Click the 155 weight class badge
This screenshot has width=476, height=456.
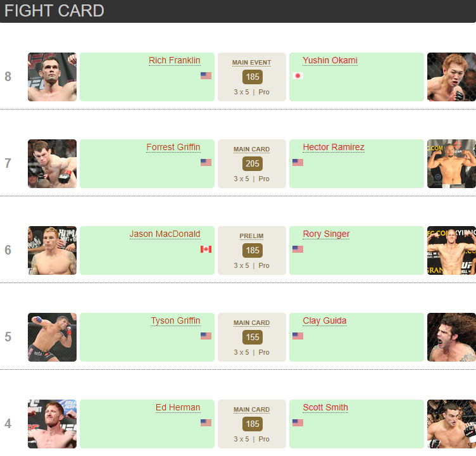click(x=253, y=337)
